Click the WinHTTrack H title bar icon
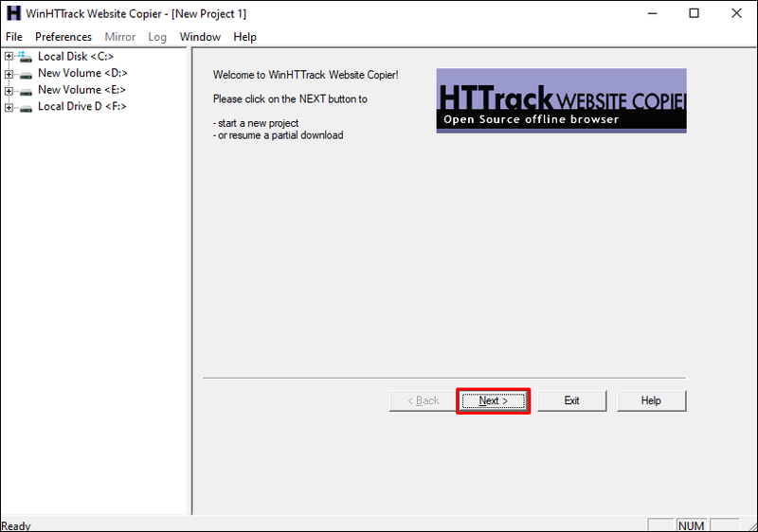This screenshot has height=532, width=758. tap(13, 13)
